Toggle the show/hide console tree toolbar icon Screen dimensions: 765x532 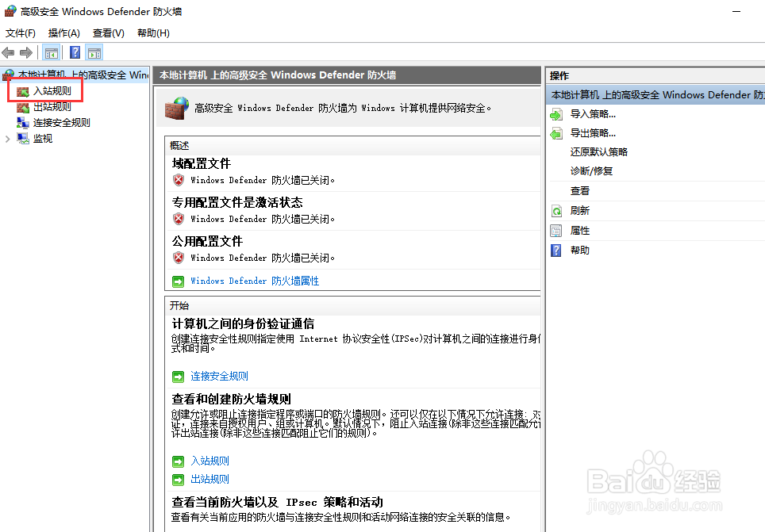pos(52,52)
